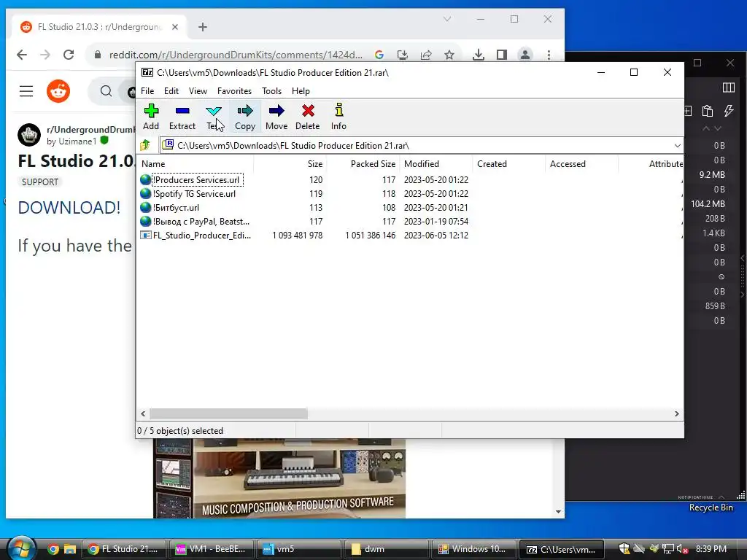
Task: Open the Chrome downloads icon
Action: 479,55
